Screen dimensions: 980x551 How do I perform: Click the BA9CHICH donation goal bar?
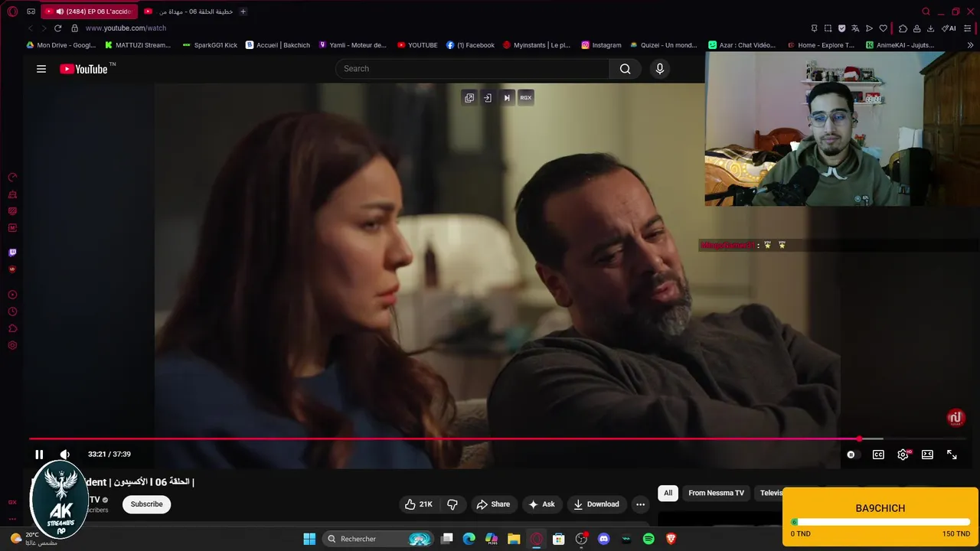[x=880, y=522]
